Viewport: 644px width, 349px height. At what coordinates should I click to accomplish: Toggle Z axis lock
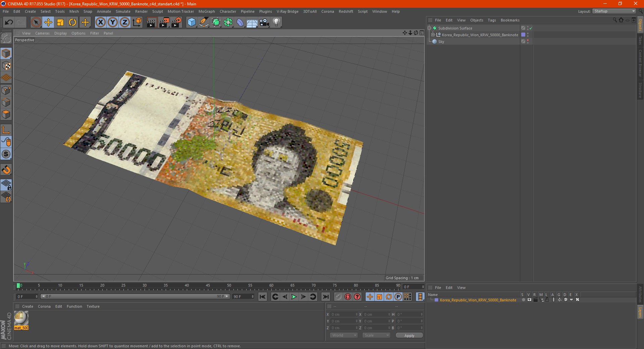pos(125,22)
